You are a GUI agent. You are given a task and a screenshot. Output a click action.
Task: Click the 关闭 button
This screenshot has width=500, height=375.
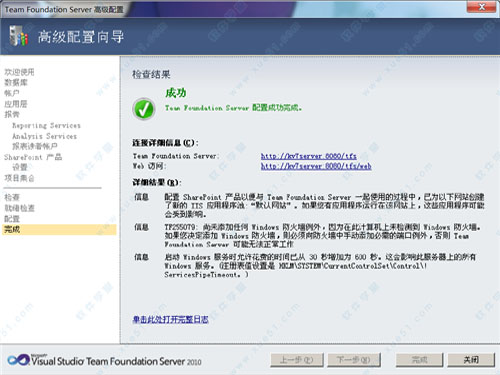coord(471,360)
